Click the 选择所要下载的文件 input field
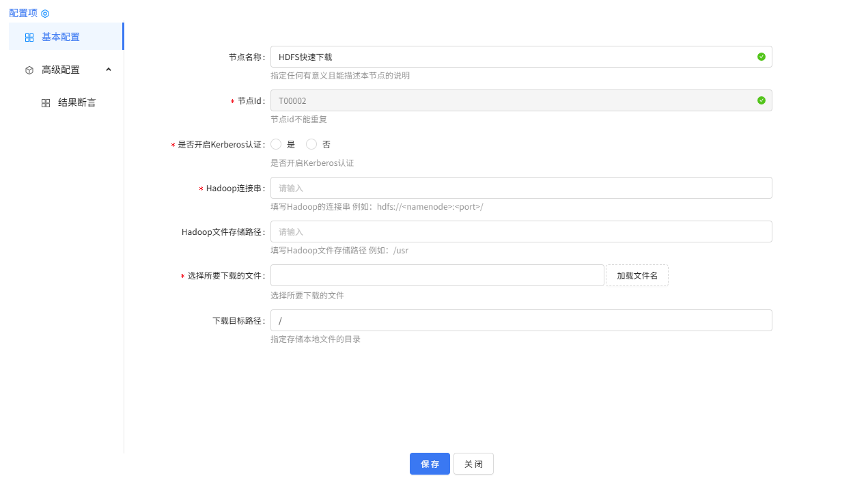 click(x=437, y=275)
